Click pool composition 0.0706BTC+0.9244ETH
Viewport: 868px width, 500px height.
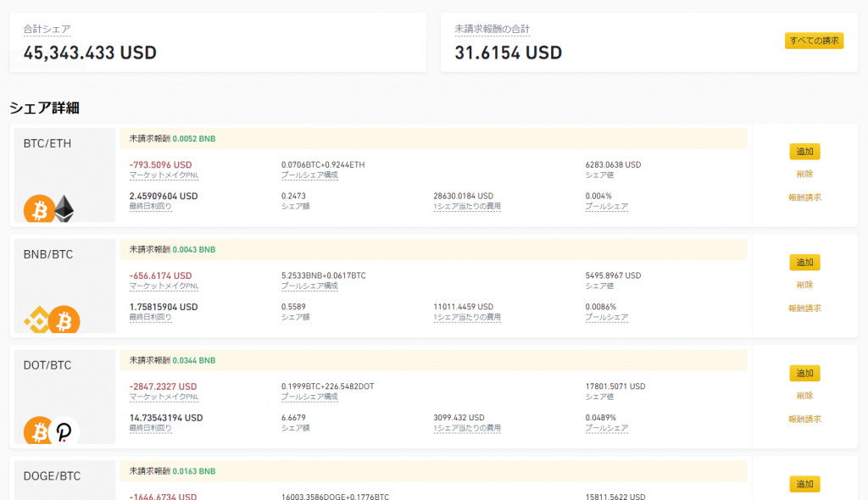[x=323, y=164]
